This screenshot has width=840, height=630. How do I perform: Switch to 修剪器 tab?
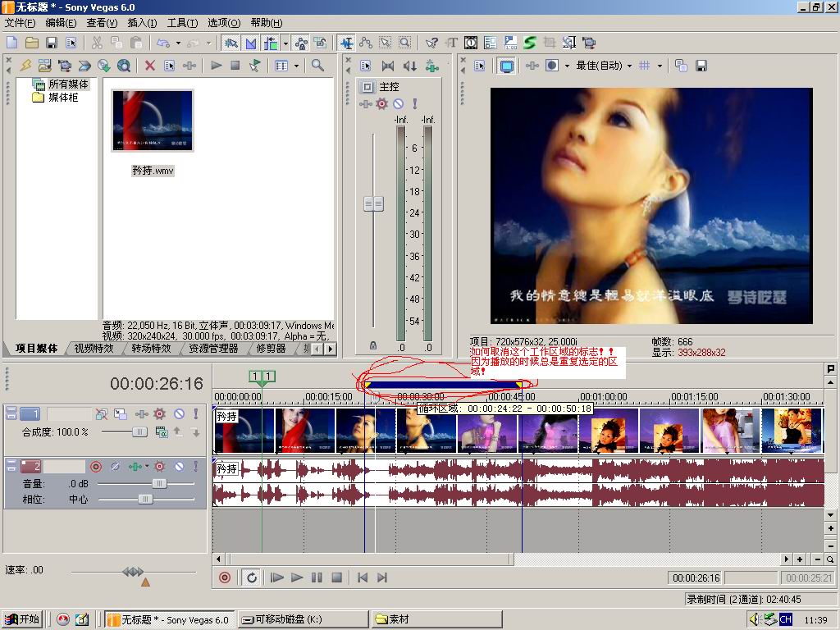click(271, 348)
